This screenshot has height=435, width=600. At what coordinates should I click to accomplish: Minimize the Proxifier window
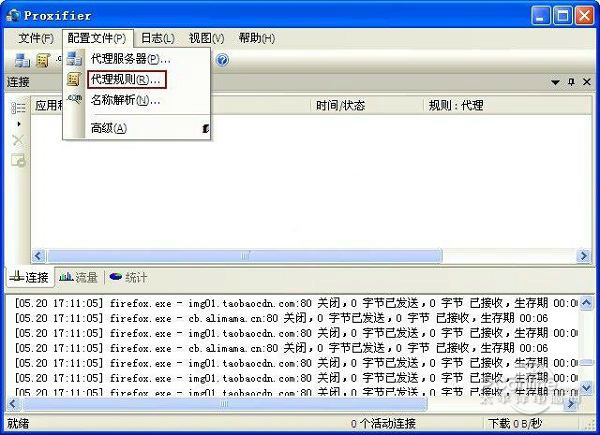click(541, 16)
